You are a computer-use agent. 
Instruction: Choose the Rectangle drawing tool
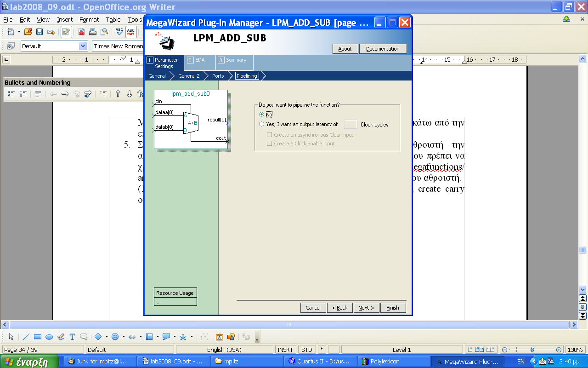click(38, 337)
